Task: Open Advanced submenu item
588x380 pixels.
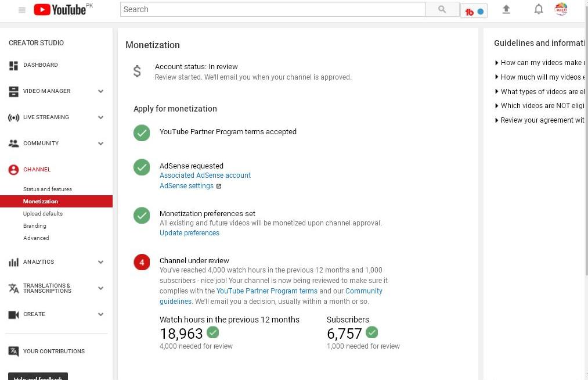Action: point(36,238)
